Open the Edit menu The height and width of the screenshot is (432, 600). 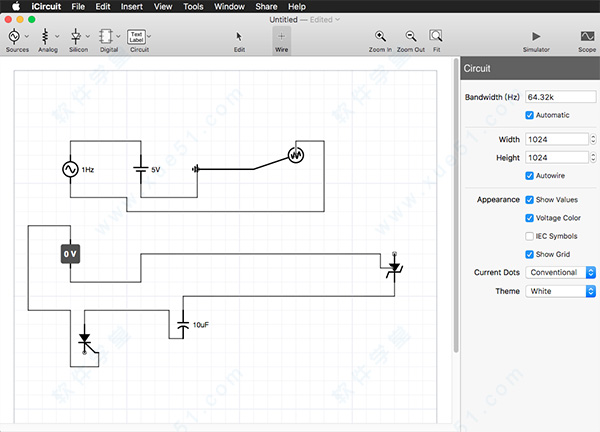click(x=103, y=7)
